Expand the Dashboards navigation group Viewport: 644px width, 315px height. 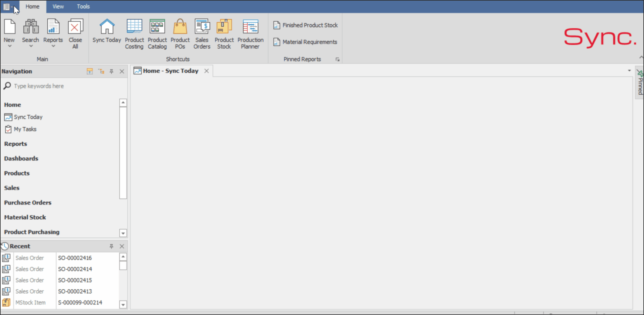tap(21, 159)
